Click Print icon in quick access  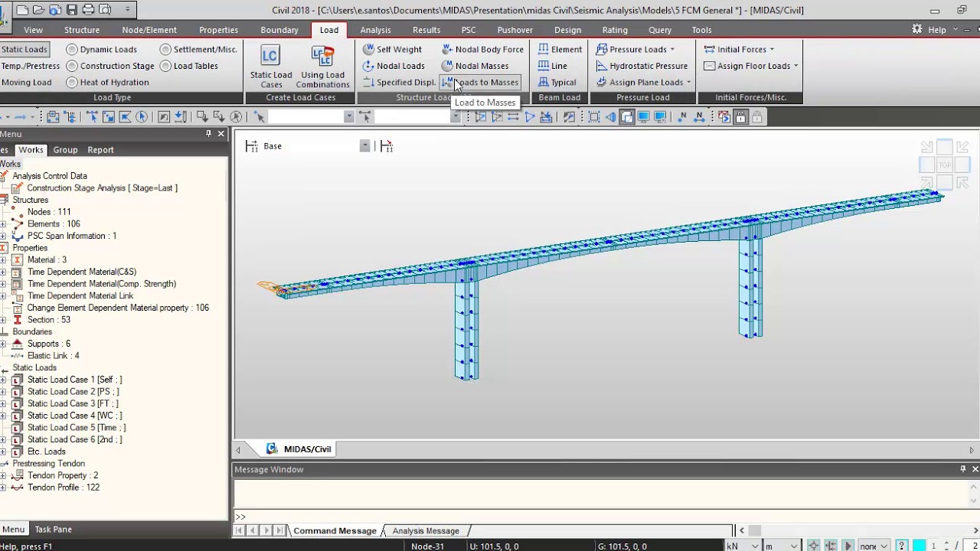[x=88, y=10]
